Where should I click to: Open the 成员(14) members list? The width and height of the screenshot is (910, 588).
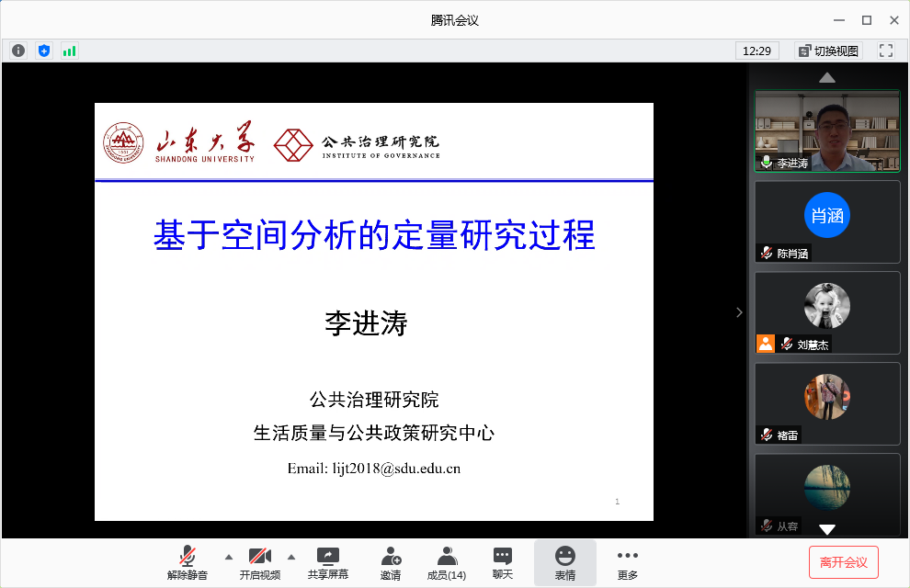(447, 562)
